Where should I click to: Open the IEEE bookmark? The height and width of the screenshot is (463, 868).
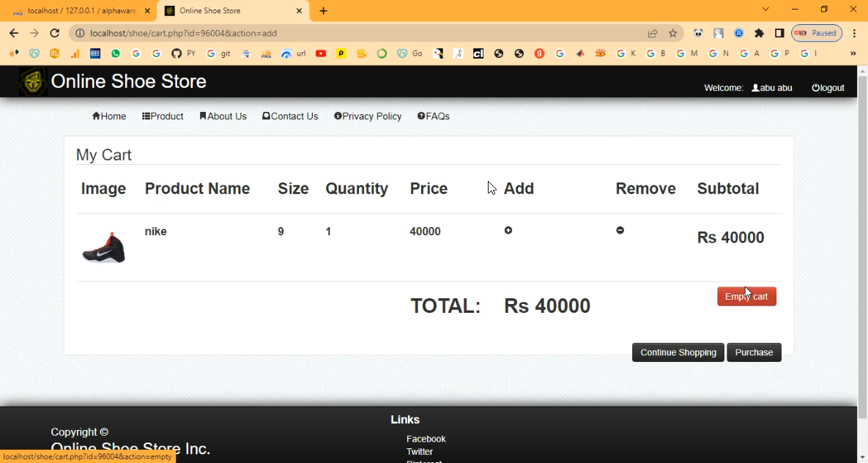95,53
